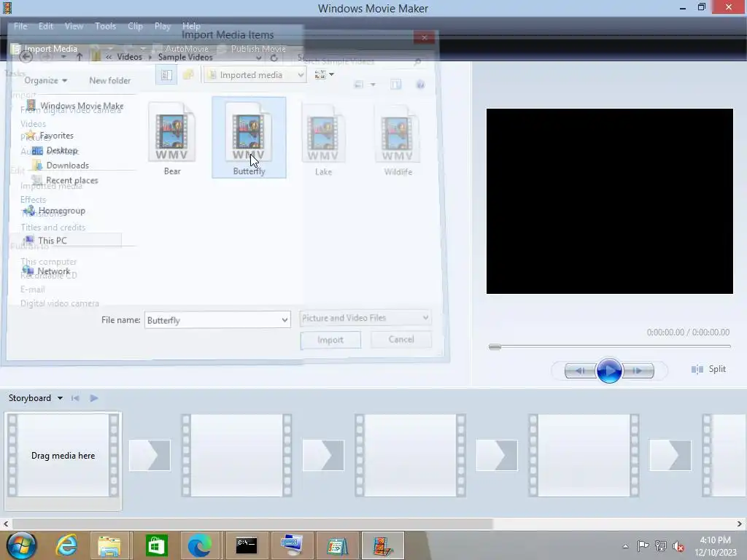747x560 pixels.
Task: Click the volume icon in system tray
Action: (678, 546)
